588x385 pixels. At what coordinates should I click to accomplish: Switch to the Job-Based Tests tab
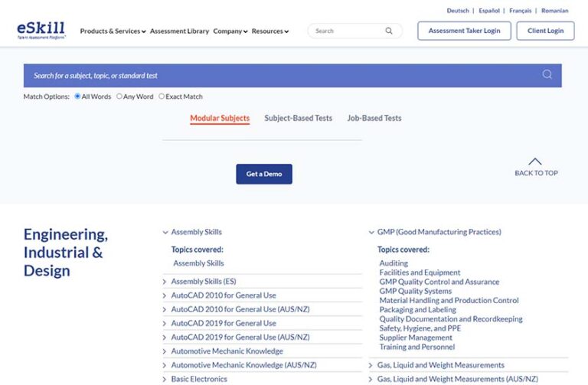374,118
